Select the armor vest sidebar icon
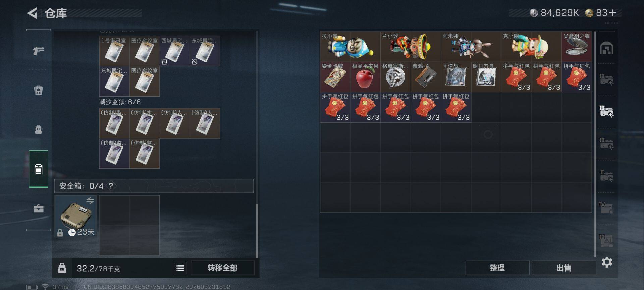The image size is (644, 290). (x=39, y=90)
